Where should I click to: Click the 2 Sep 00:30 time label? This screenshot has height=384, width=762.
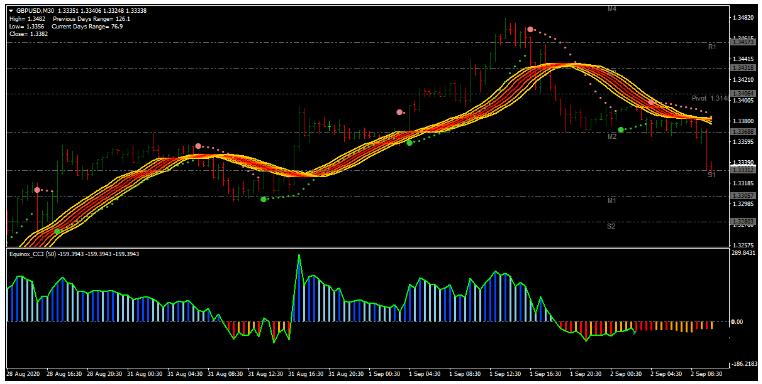coord(627,374)
